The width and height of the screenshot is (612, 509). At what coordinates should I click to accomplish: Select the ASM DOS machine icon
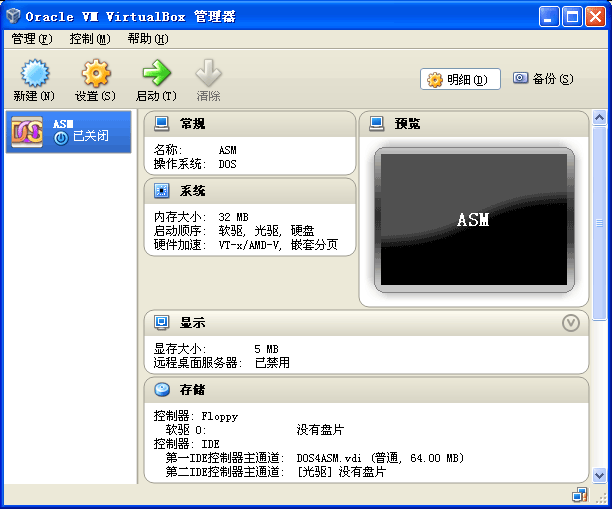coord(27,132)
